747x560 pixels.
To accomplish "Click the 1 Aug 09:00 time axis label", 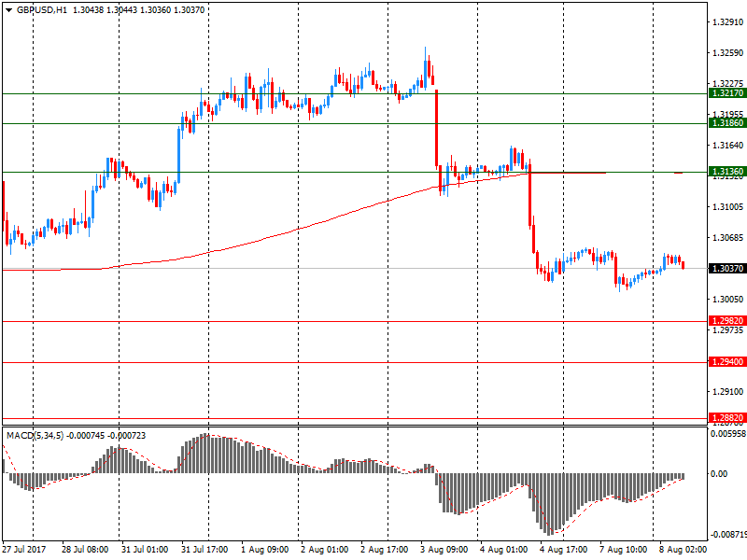I will pos(265,550).
